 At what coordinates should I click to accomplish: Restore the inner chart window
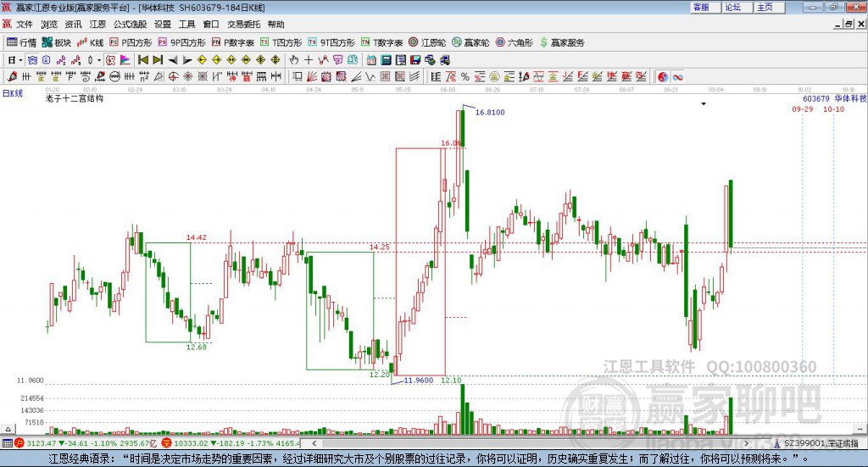(849, 25)
